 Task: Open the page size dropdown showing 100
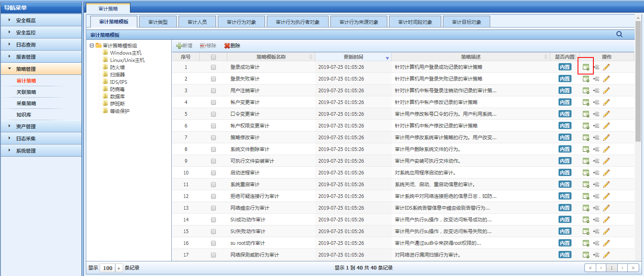119,268
